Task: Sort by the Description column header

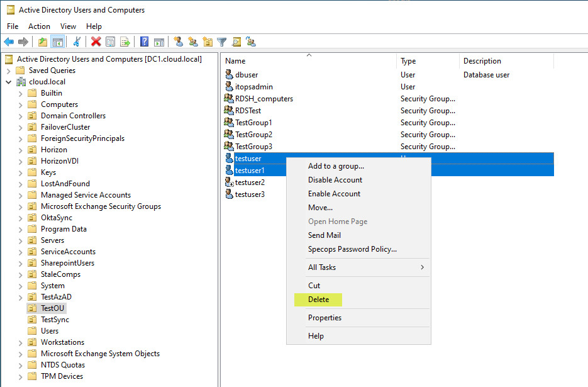Action: 506,61
